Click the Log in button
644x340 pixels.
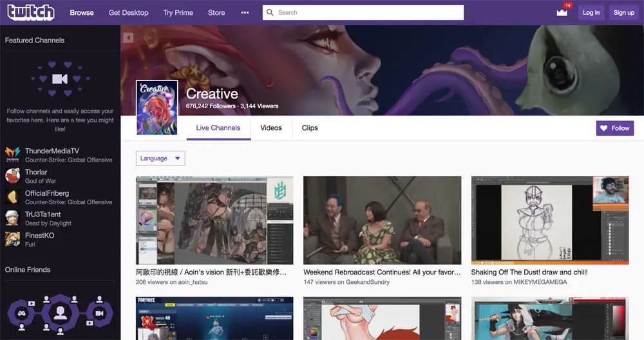click(591, 12)
